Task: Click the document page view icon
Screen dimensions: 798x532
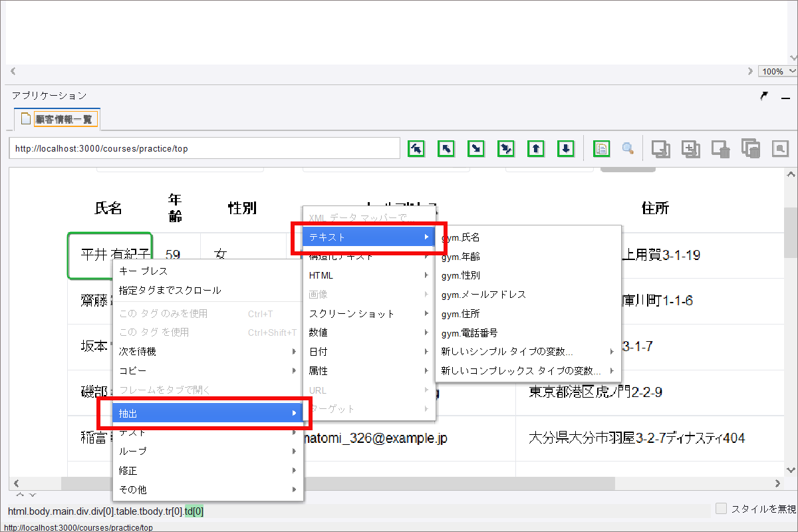Action: click(601, 148)
